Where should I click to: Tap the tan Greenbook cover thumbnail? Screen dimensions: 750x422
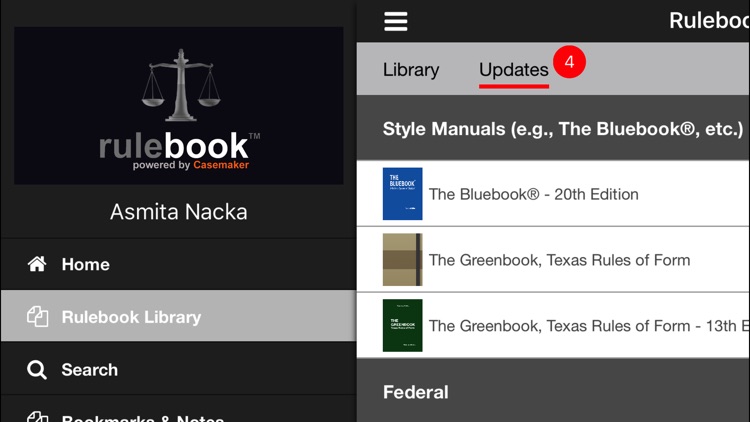(x=402, y=259)
